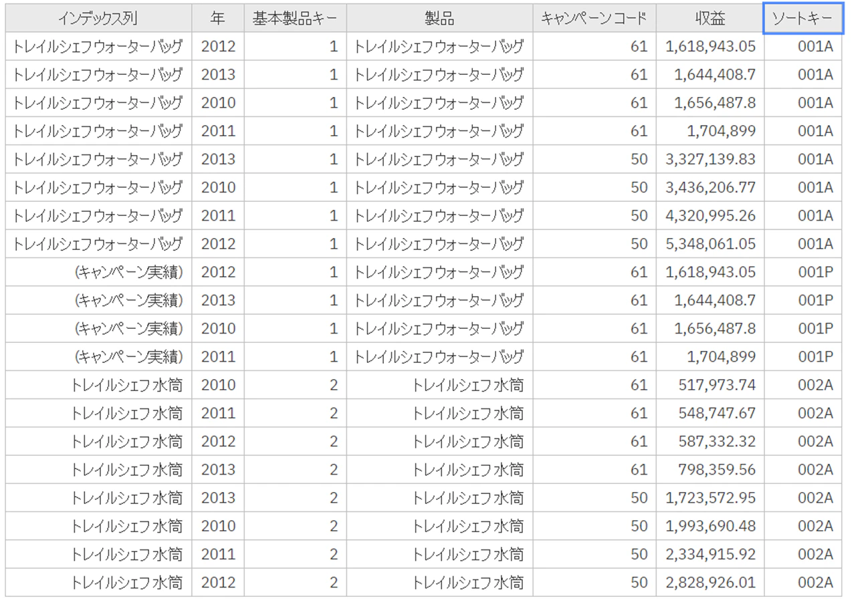Click revenue value 1,723,572.95
Image resolution: width=868 pixels, height=615 pixels.
pyautogui.click(x=710, y=498)
